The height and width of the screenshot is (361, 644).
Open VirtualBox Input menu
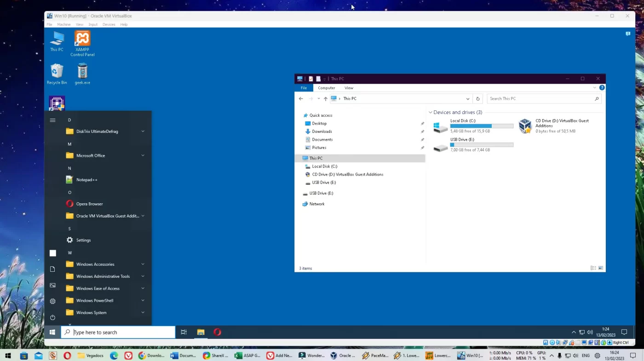pyautogui.click(x=93, y=24)
